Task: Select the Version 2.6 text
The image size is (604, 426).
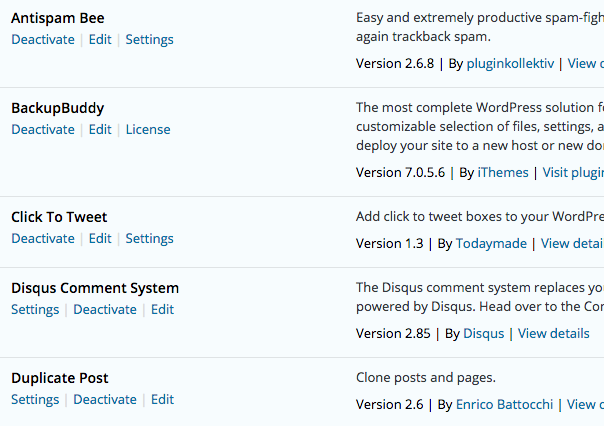Action: tap(389, 405)
